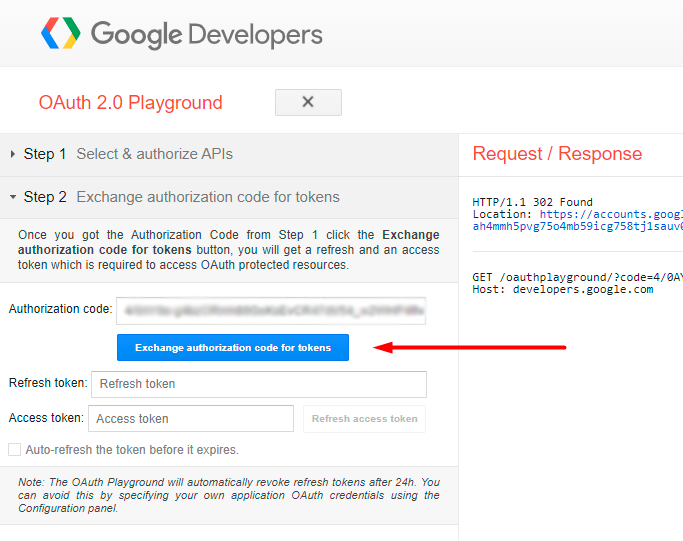
Task: Click into the Refresh token field
Action: point(258,384)
